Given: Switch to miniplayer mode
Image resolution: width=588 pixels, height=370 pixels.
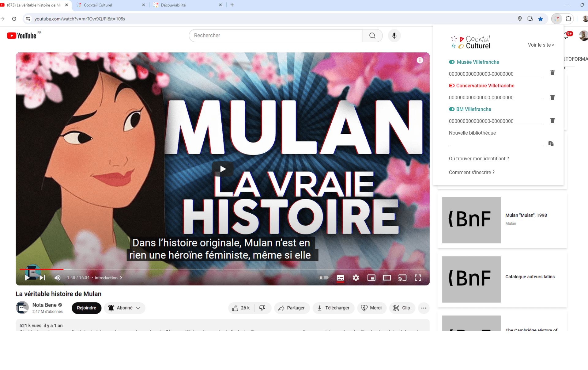Looking at the screenshot, I should pyautogui.click(x=371, y=278).
